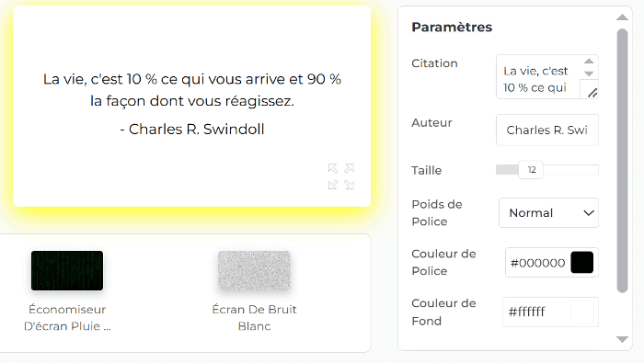Click the Écran De Bruit Blanc link text

tap(254, 318)
